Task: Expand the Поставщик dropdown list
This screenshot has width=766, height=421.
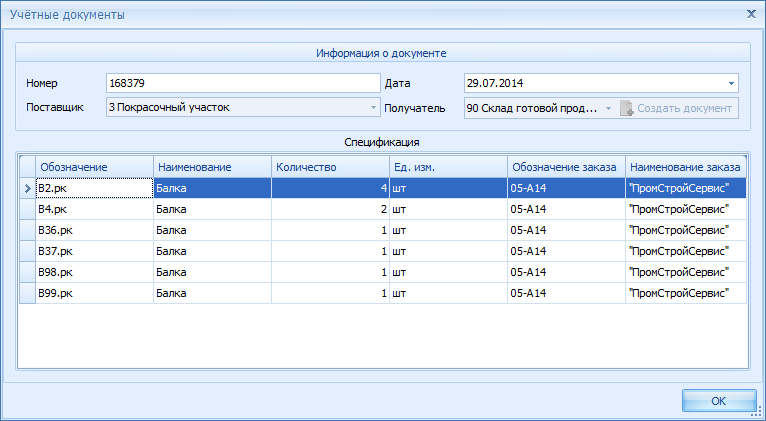Action: pos(374,108)
